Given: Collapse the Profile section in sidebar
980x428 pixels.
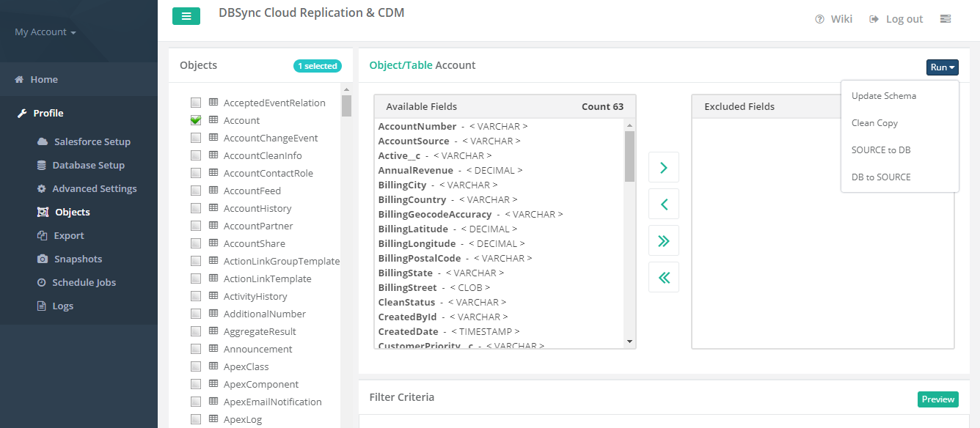Looking at the screenshot, I should [48, 113].
